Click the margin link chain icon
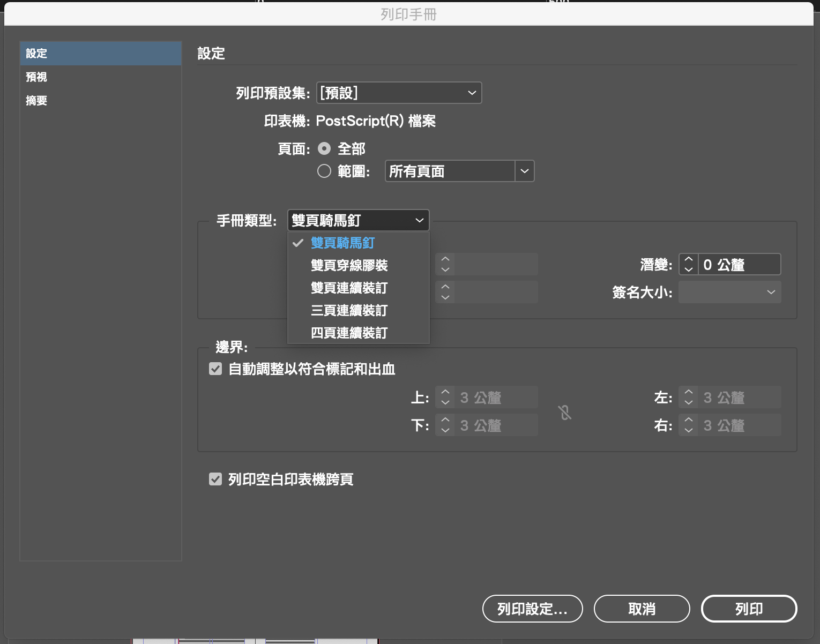This screenshot has width=820, height=644. (x=565, y=412)
